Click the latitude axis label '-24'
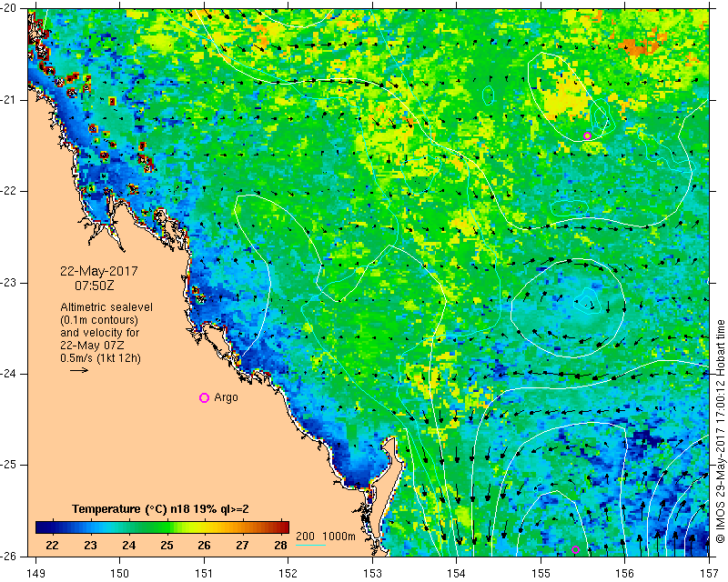The image size is (728, 582). 9,374
